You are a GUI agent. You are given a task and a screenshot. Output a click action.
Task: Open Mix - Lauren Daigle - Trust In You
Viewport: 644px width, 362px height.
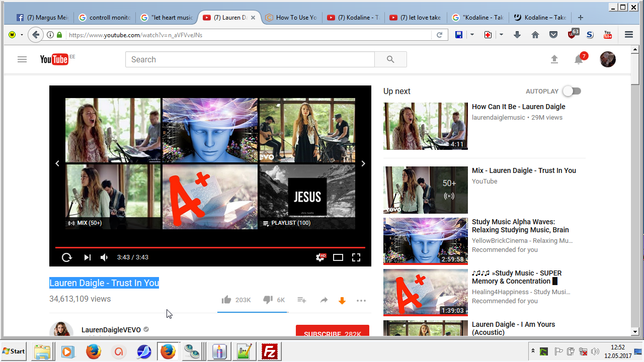tap(524, 170)
